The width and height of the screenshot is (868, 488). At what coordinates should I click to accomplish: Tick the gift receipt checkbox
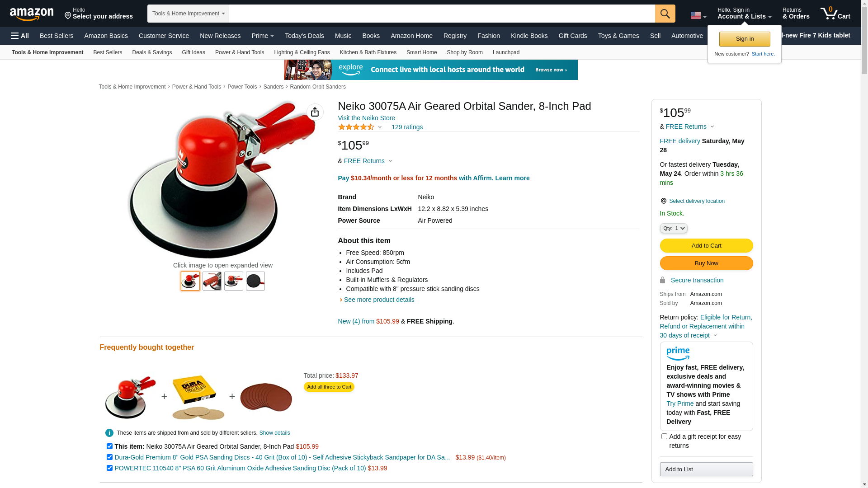click(x=664, y=436)
